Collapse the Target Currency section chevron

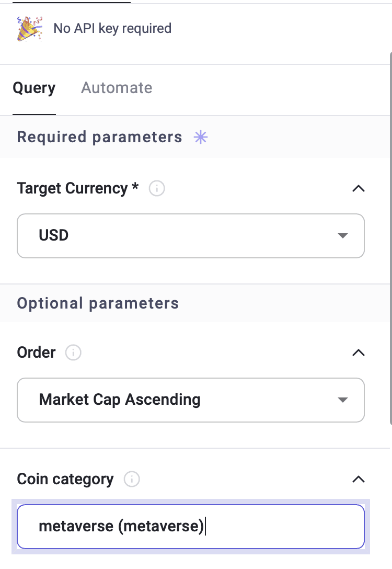tap(358, 188)
